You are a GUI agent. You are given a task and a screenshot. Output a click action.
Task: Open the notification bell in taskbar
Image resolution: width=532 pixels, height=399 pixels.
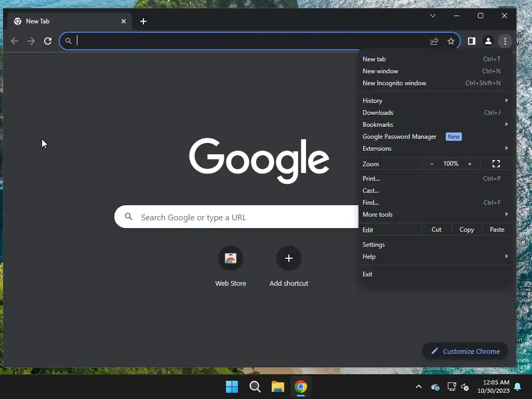(518, 387)
